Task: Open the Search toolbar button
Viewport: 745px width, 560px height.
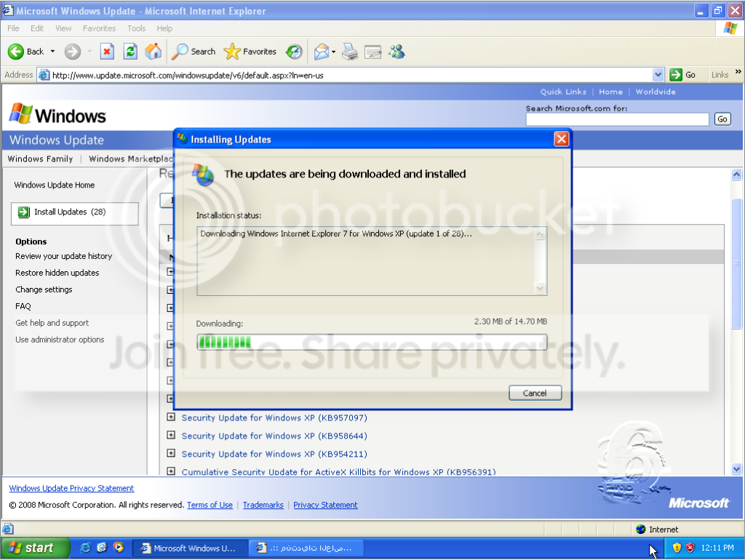Action: [x=194, y=52]
